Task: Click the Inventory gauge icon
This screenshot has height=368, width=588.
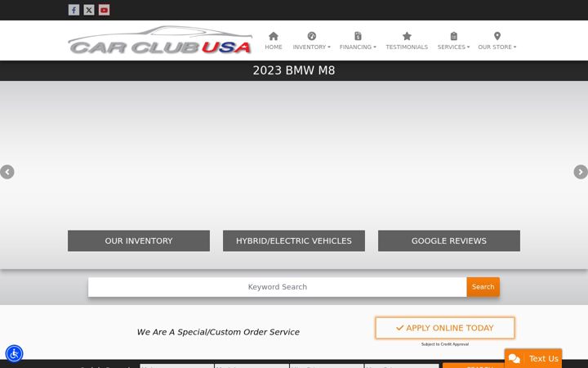Action: 312,36
